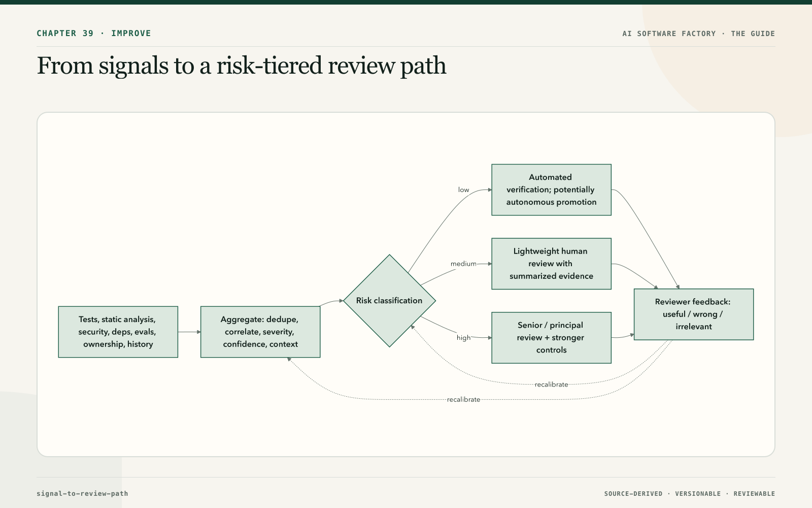The image size is (812, 508).
Task: Click the 'Tests, static analysis, security' signals box
Action: [x=118, y=332]
